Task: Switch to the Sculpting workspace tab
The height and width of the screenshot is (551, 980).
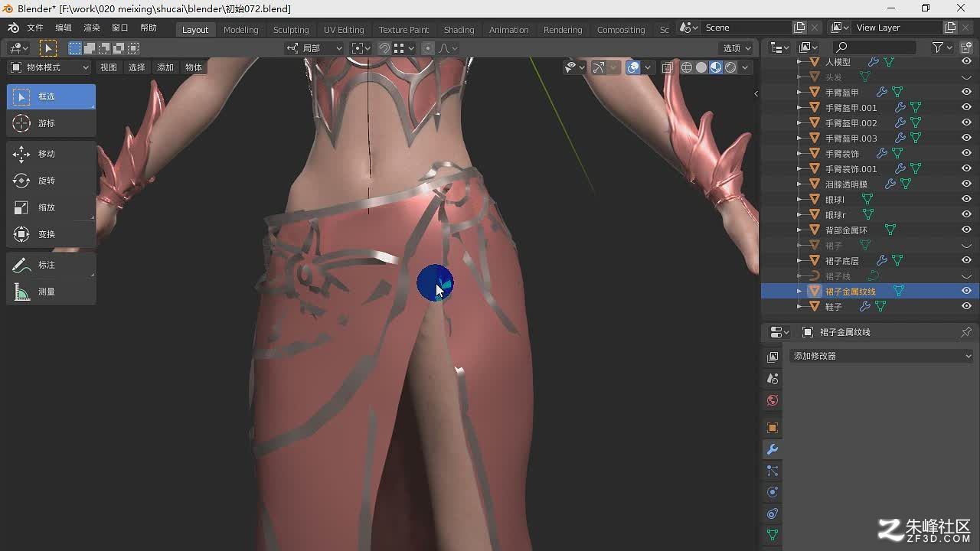Action: coord(291,30)
